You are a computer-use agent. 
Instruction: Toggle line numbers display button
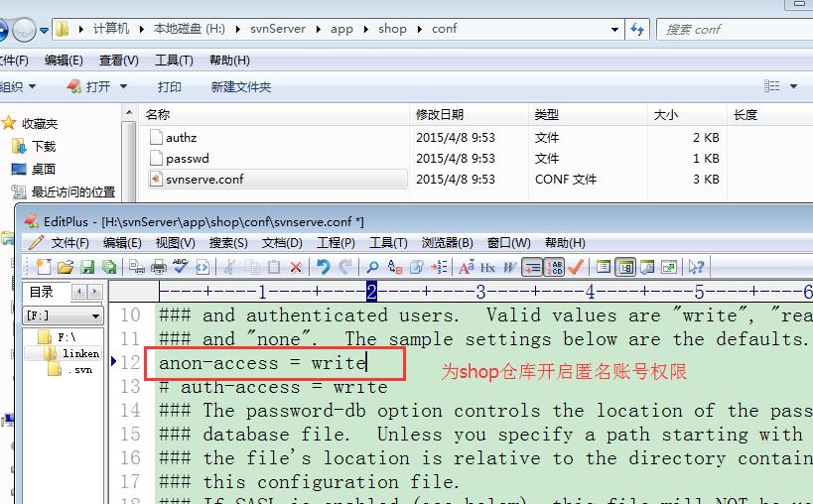[x=554, y=267]
